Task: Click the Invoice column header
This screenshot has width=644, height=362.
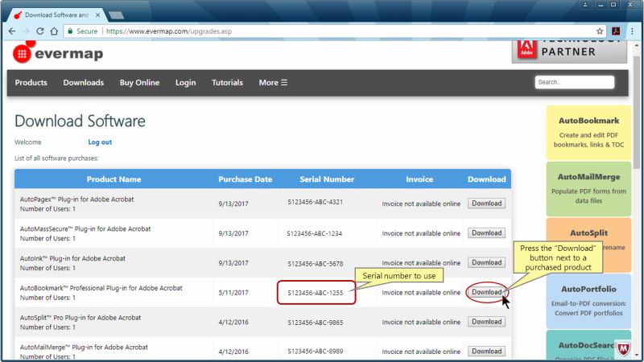Action: tap(419, 179)
